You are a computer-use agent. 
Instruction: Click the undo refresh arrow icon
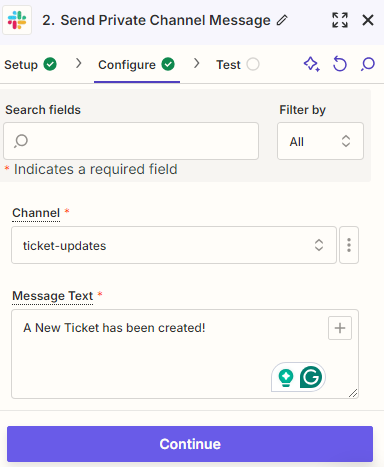pyautogui.click(x=340, y=64)
